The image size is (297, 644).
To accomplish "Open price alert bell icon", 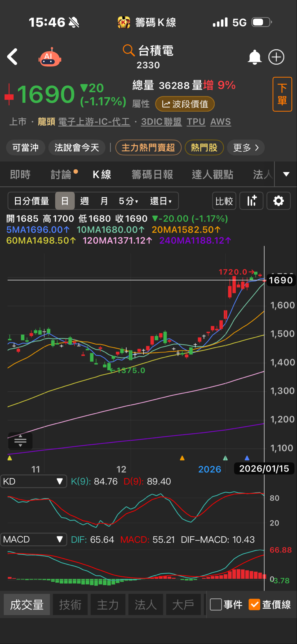I will pos(254,57).
